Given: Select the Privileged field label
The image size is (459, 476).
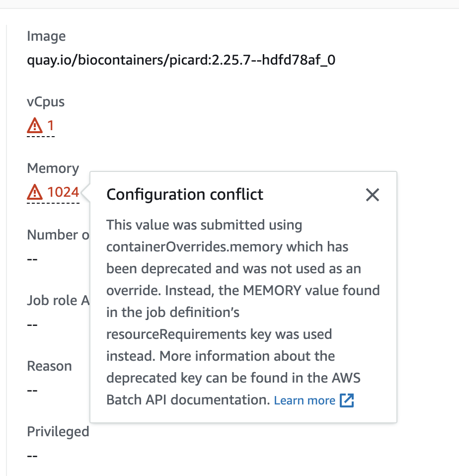Looking at the screenshot, I should pyautogui.click(x=58, y=431).
